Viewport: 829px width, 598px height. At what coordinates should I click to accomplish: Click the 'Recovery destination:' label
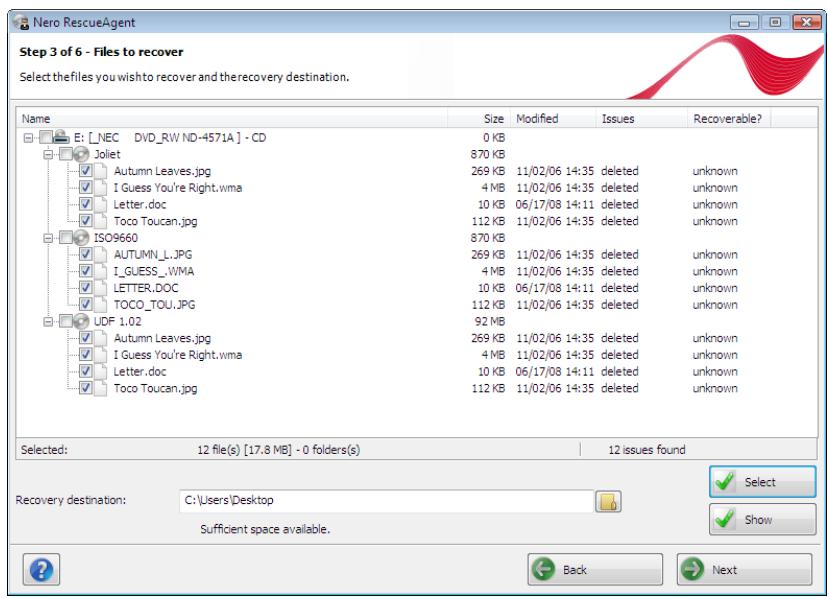pyautogui.click(x=71, y=500)
